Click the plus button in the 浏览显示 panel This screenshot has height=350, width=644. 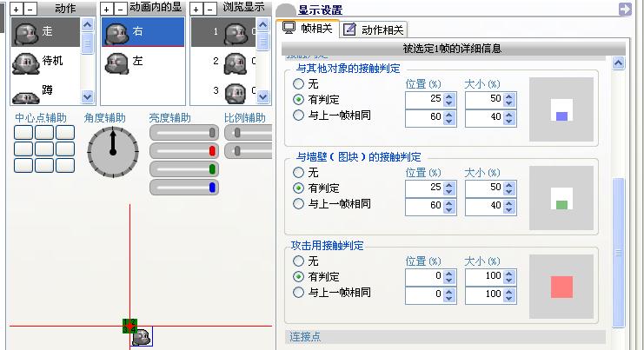point(196,9)
